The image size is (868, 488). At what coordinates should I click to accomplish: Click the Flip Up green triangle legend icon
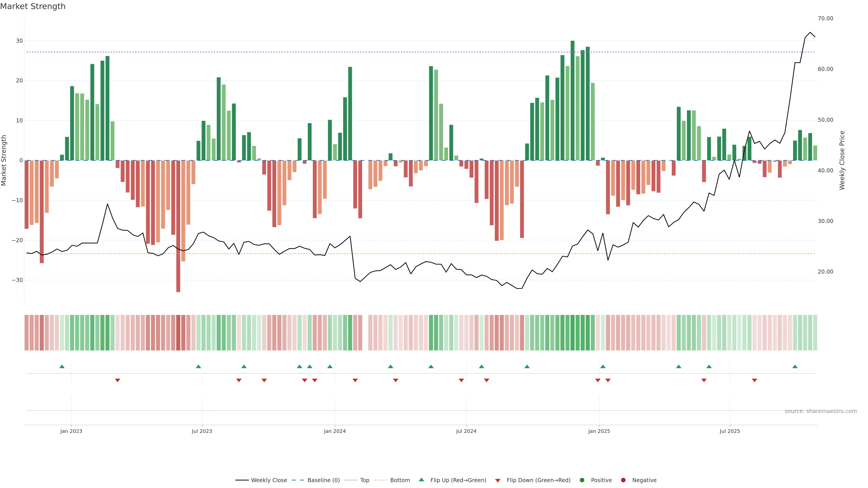(421, 480)
